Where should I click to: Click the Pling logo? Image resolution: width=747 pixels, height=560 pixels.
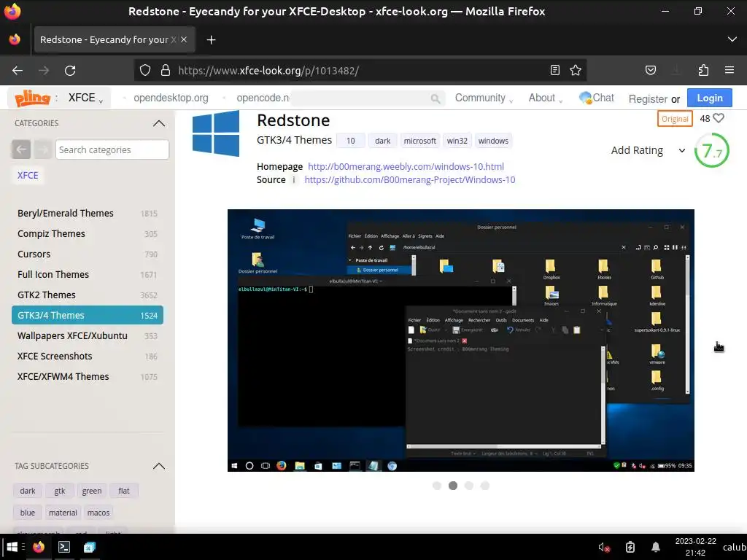[32, 98]
